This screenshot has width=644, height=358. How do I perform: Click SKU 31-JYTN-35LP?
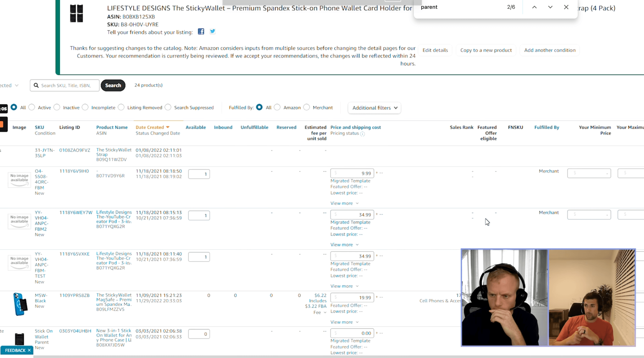tap(45, 153)
